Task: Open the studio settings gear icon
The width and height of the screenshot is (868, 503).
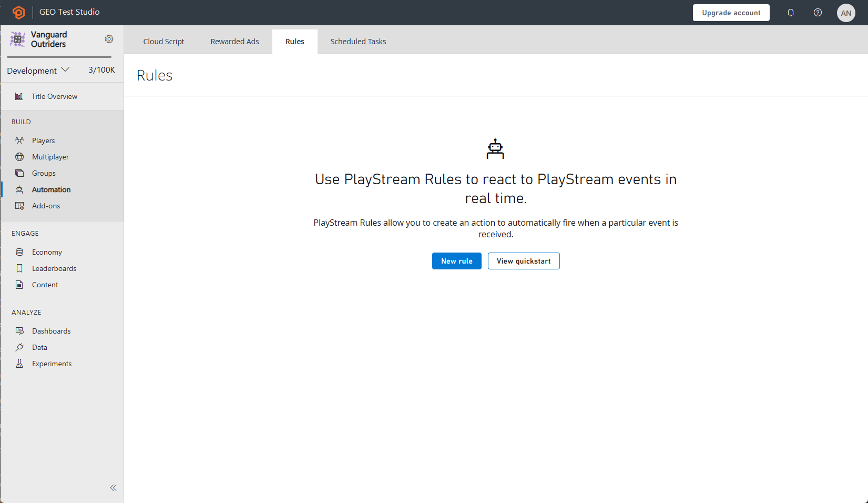Action: (x=109, y=38)
